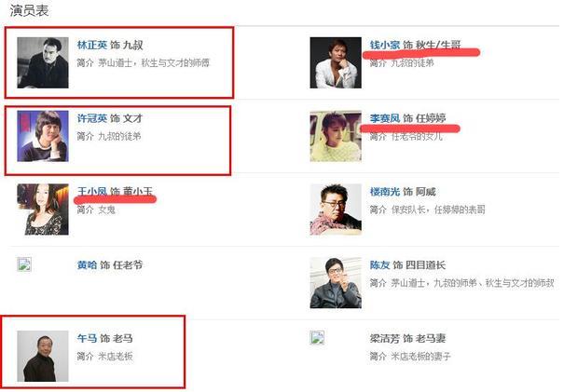Open 午马 actor name link
This screenshot has width=564, height=392.
click(87, 338)
